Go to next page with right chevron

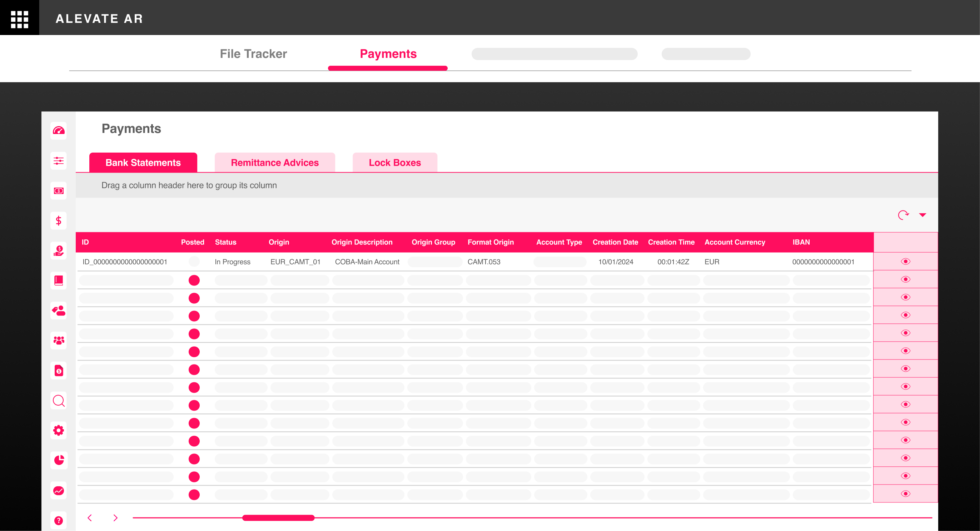click(x=115, y=518)
